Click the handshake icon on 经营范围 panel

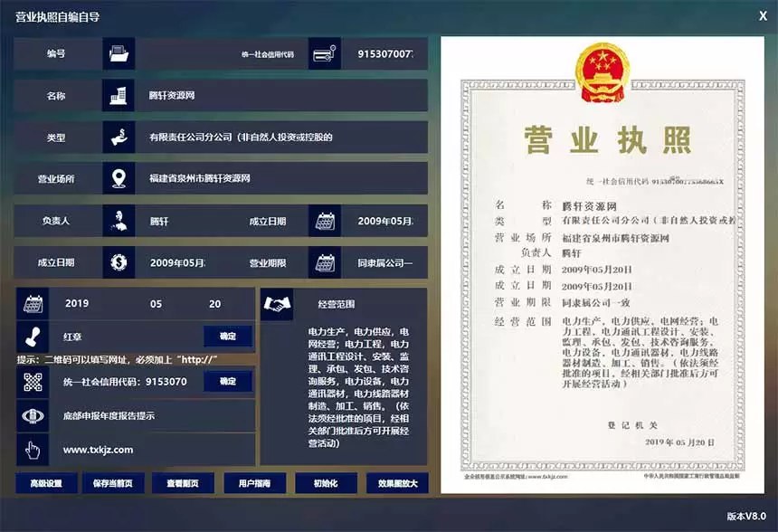(x=277, y=304)
